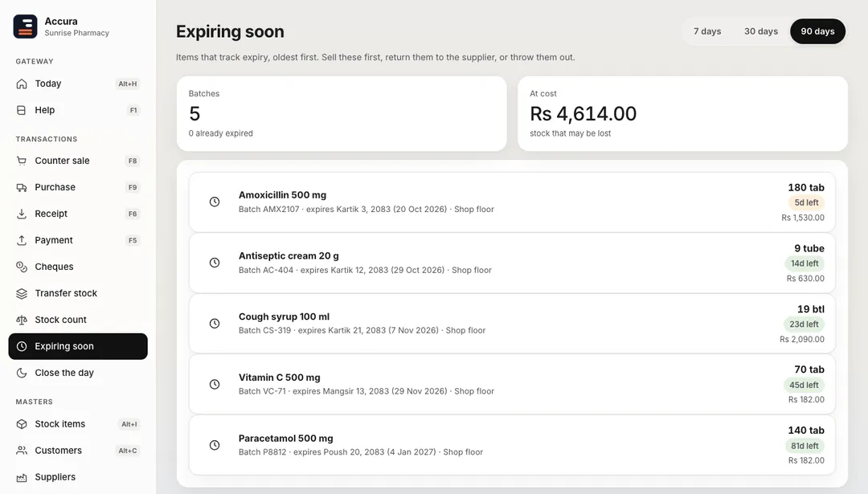Click the Transfer stock layers icon

pos(22,293)
